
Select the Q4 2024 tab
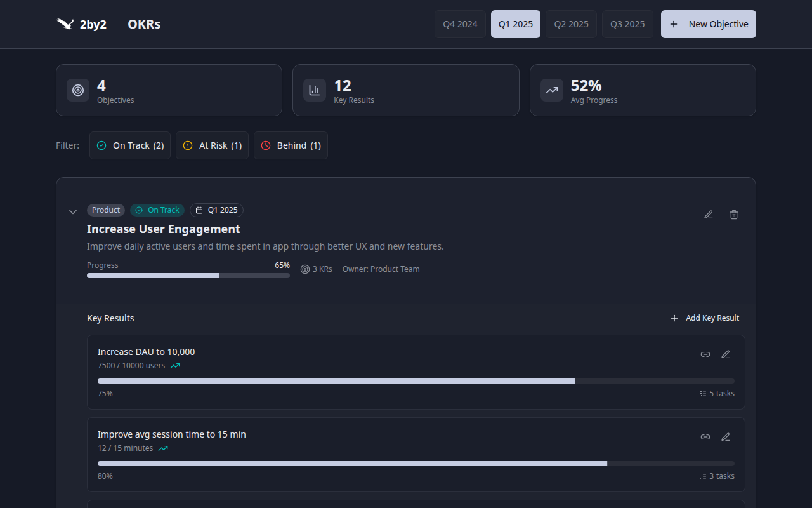coord(459,23)
